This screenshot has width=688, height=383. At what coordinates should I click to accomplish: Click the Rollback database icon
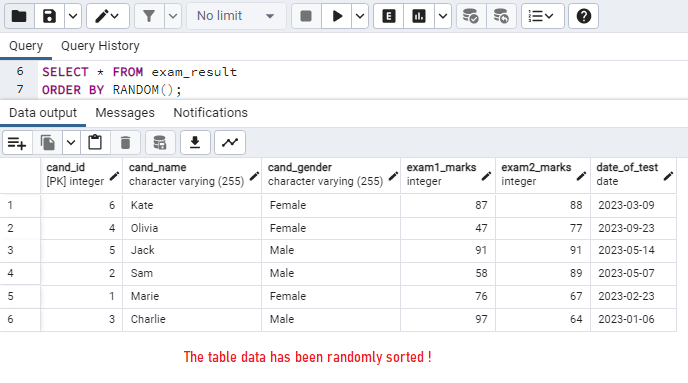tap(501, 16)
